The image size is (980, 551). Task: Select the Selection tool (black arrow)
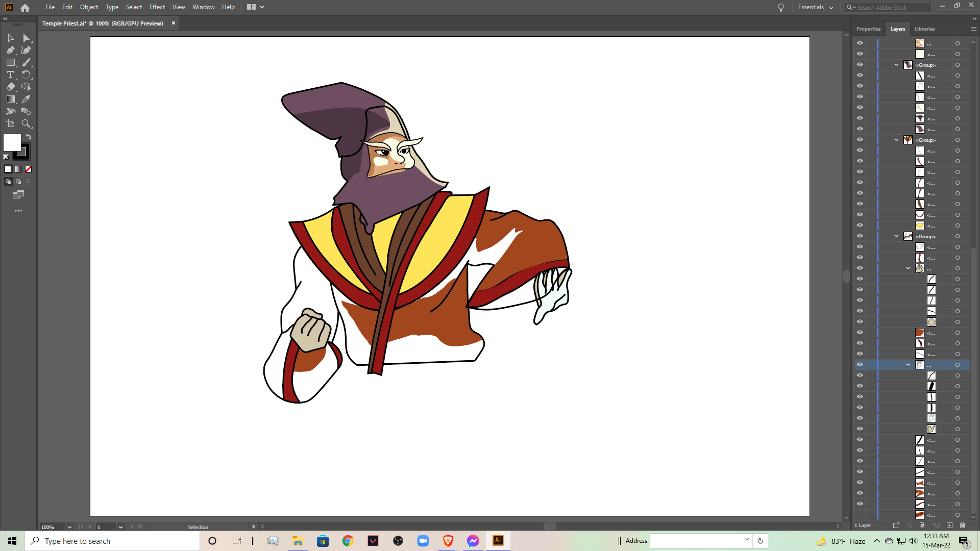pyautogui.click(x=11, y=38)
